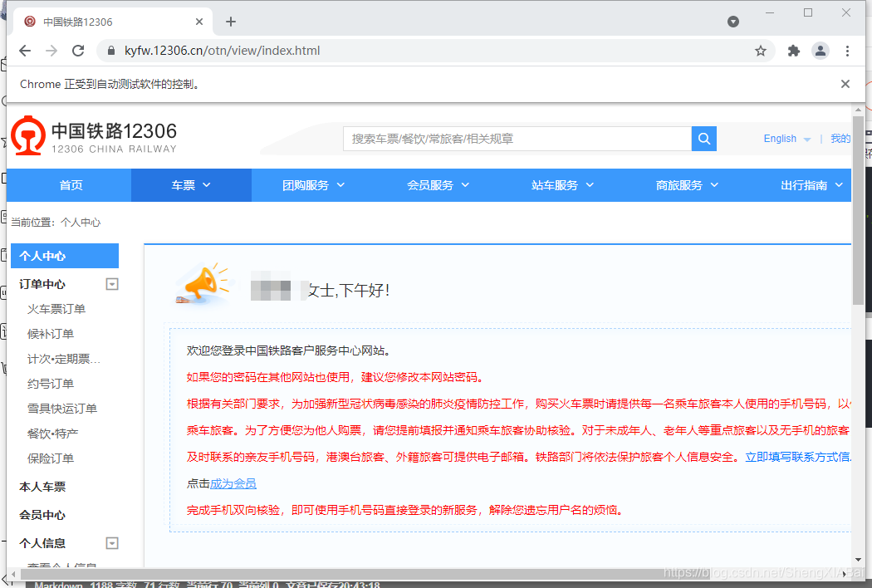This screenshot has width=872, height=588.
Task: Click the China Railway 12306 logo
Action: click(93, 135)
